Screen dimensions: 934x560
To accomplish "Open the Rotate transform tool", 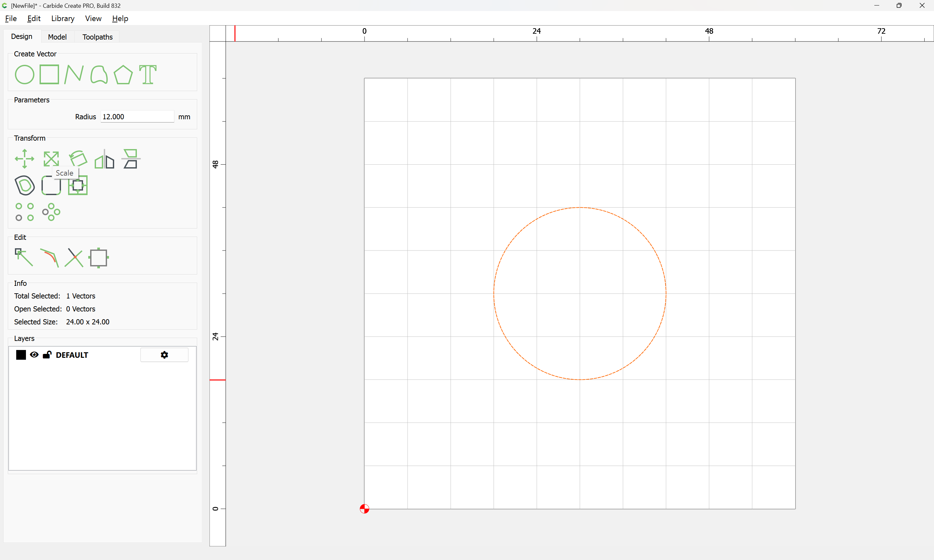I will [78, 158].
